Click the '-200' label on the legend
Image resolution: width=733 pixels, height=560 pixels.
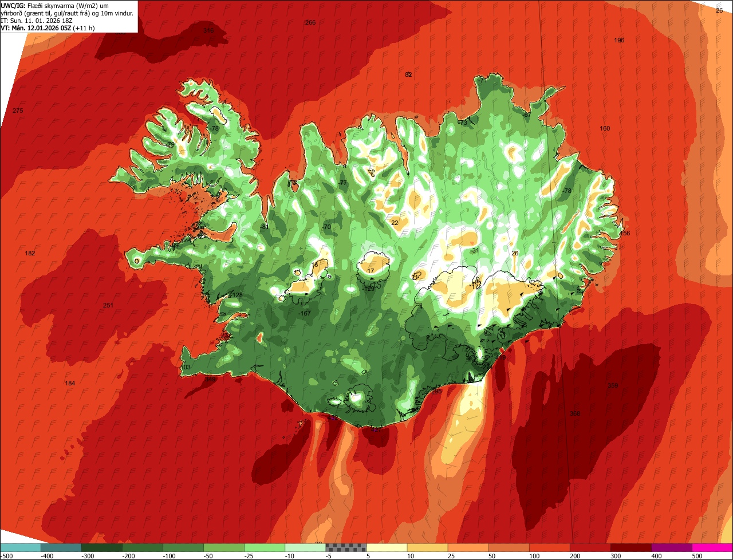[129, 556]
